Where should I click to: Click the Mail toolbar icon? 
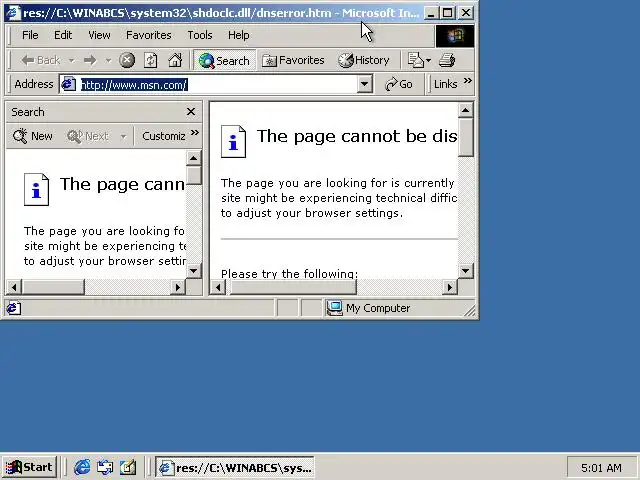[416, 60]
